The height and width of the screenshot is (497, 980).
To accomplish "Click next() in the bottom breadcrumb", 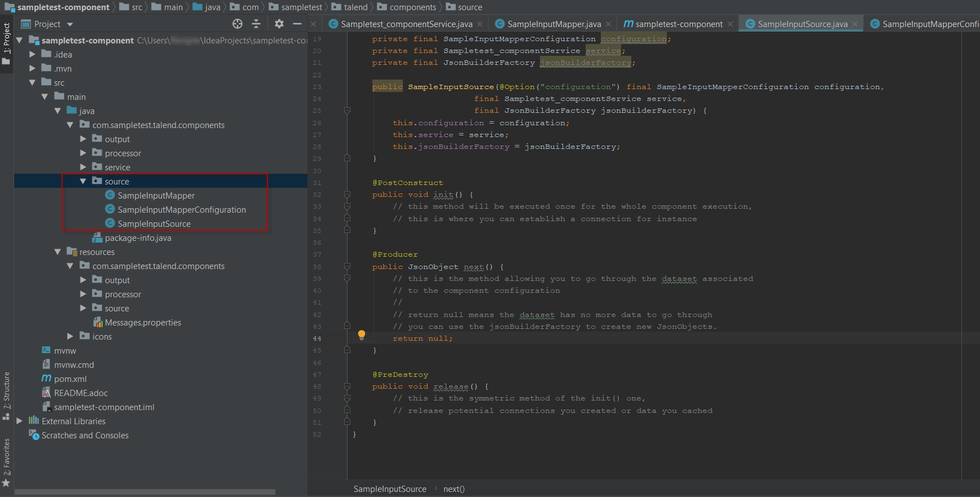I will [454, 489].
